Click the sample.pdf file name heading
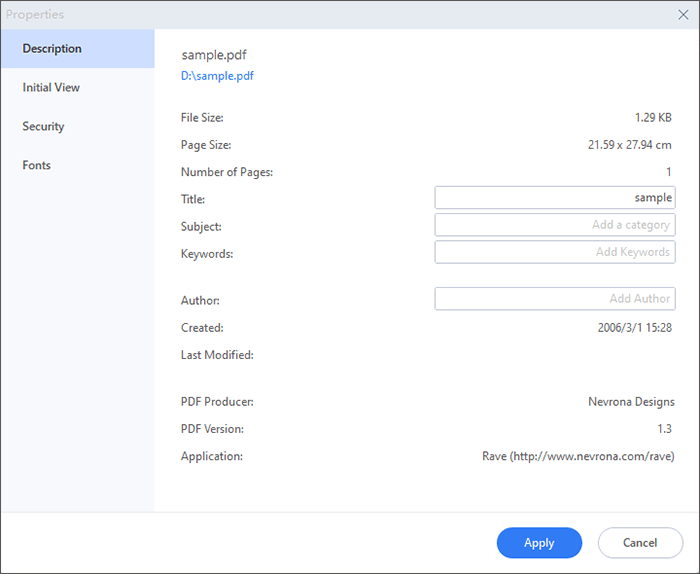700x574 pixels. coord(214,55)
